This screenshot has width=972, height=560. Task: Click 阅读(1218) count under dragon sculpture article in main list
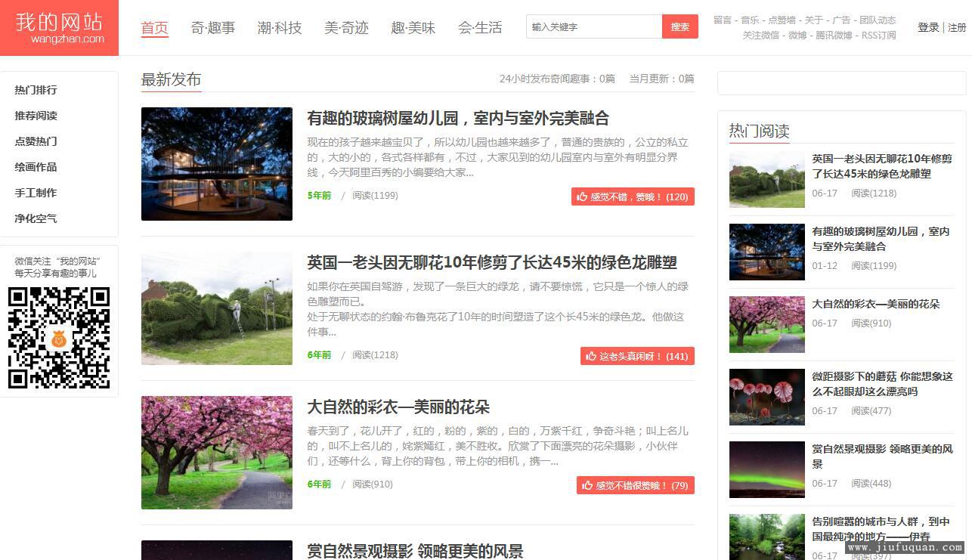pos(375,355)
